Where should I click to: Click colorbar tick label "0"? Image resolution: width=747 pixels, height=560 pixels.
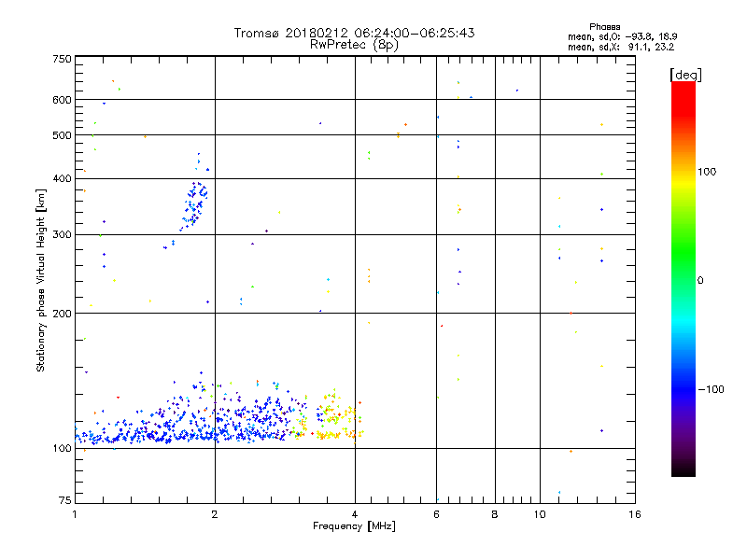(x=700, y=281)
